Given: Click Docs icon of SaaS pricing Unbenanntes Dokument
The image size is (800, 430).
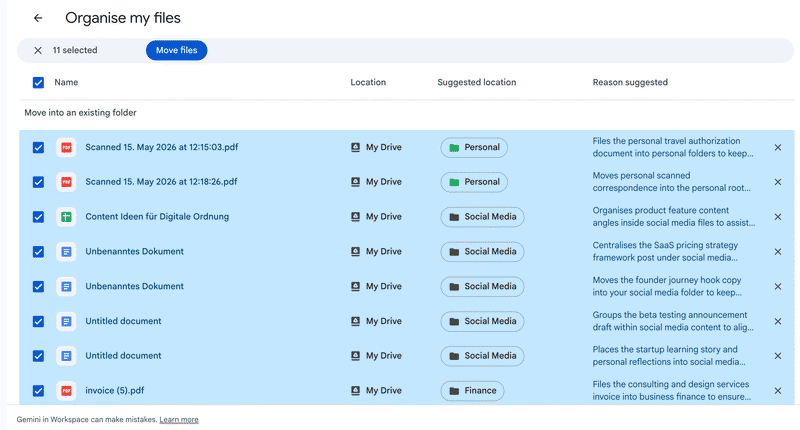Looking at the screenshot, I should click(66, 251).
